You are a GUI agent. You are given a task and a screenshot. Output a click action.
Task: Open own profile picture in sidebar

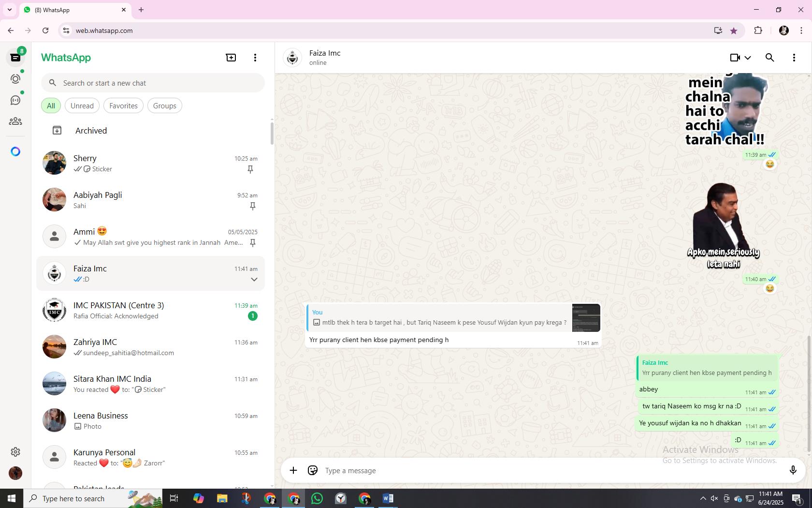click(x=15, y=473)
